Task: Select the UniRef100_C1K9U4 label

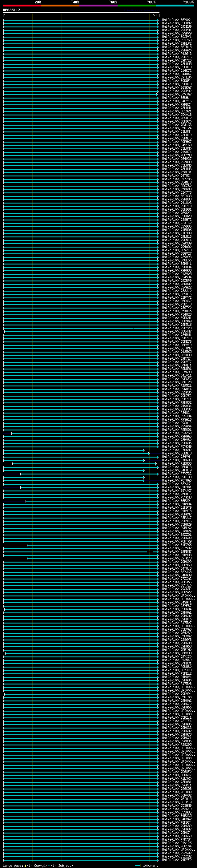Action: point(177,504)
